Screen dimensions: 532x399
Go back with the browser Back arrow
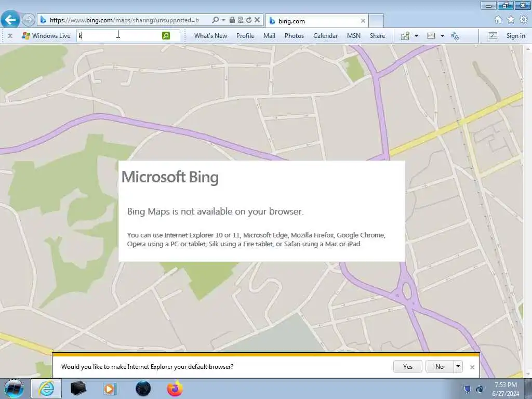point(10,20)
